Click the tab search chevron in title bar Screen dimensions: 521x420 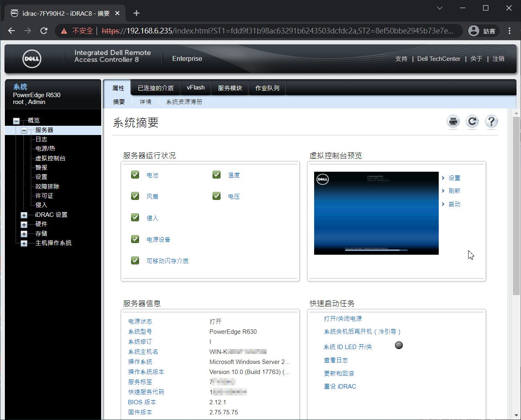pos(440,8)
